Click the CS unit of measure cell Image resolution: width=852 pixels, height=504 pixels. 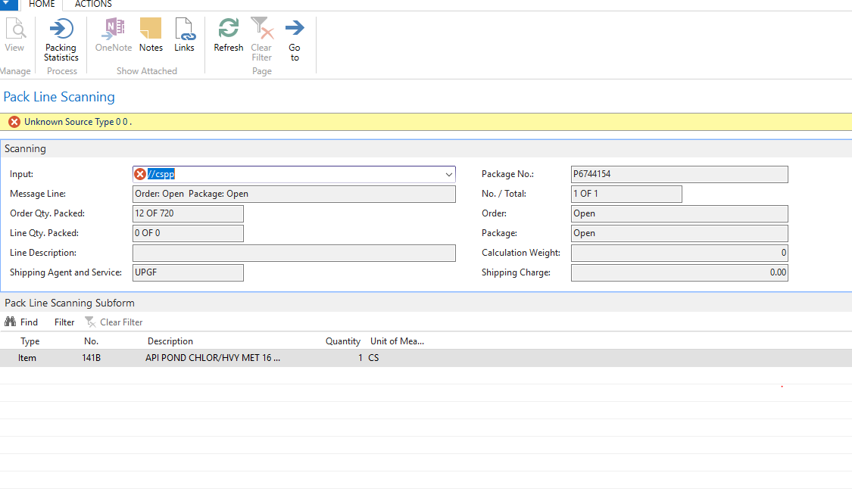(373, 358)
